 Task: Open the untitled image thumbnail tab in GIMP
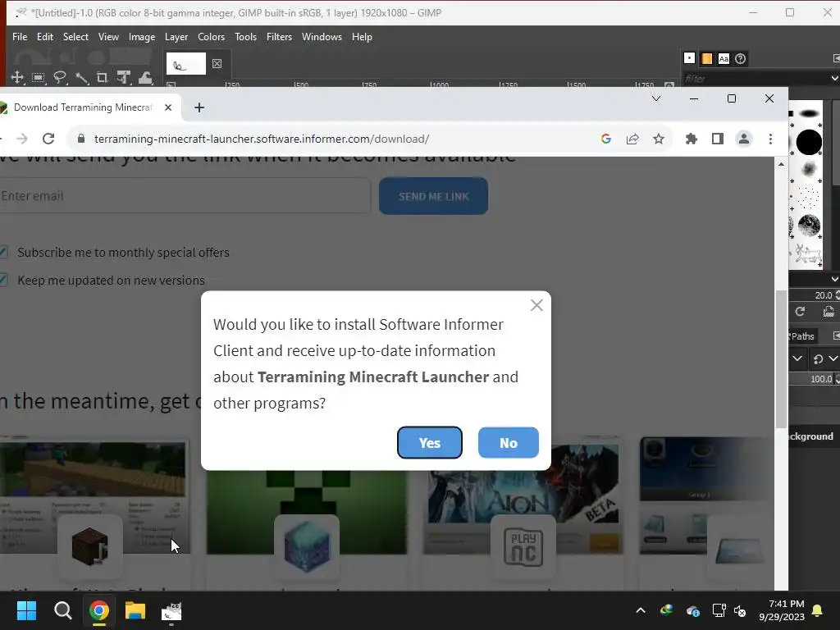pyautogui.click(x=186, y=64)
